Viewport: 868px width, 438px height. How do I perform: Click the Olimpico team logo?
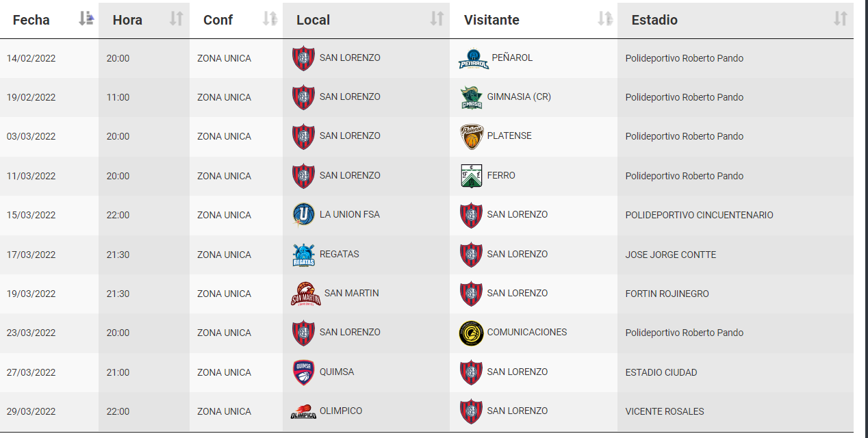click(x=303, y=412)
